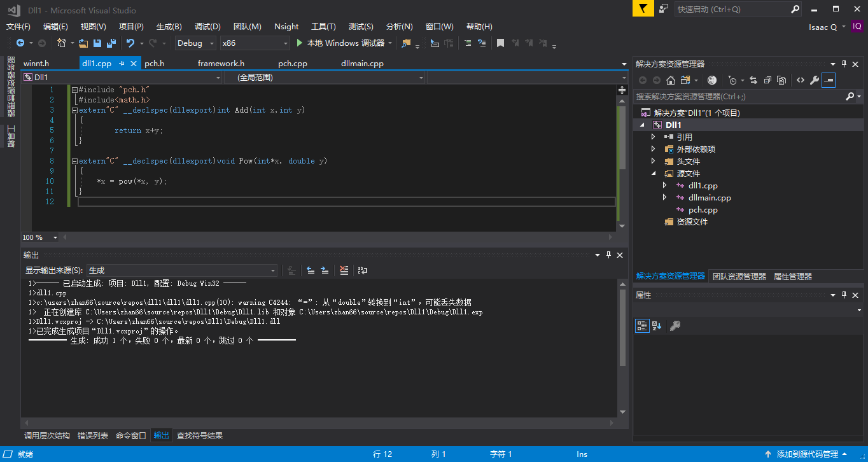The image size is (868, 462).
Task: Click the Undo toolbar icon
Action: coord(130,43)
